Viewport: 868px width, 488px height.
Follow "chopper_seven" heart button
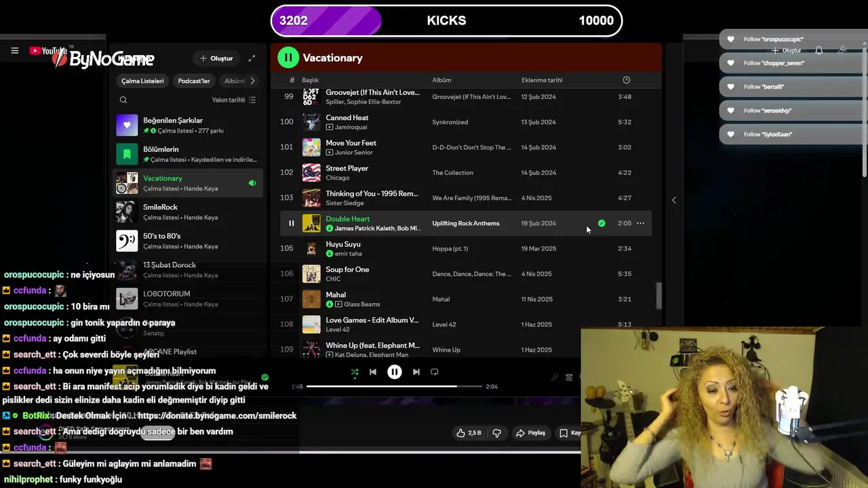pos(730,63)
